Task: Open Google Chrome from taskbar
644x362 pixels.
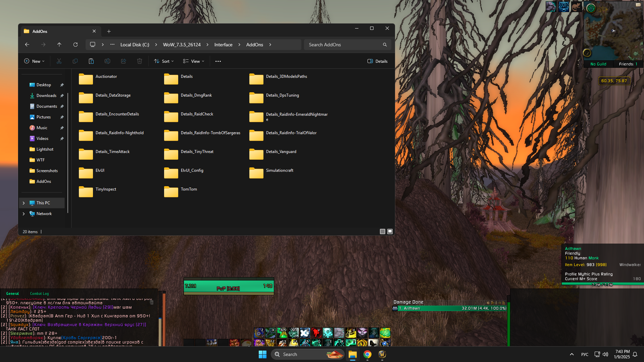Action: click(x=367, y=354)
